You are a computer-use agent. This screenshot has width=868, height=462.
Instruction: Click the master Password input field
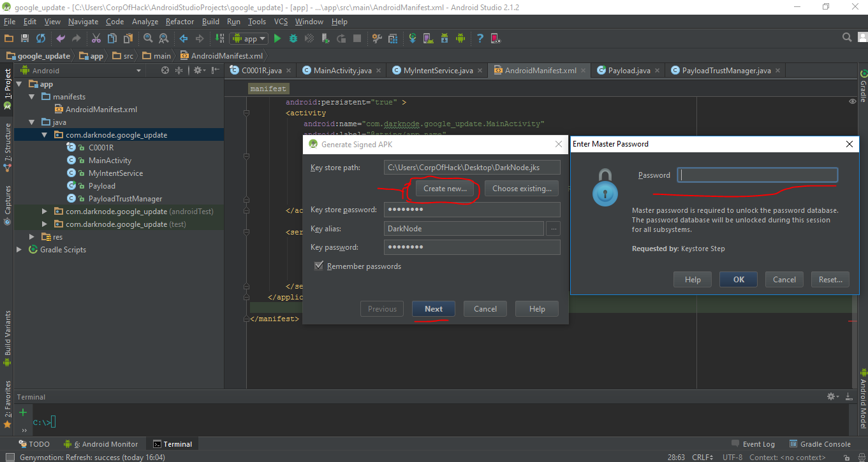pos(757,175)
